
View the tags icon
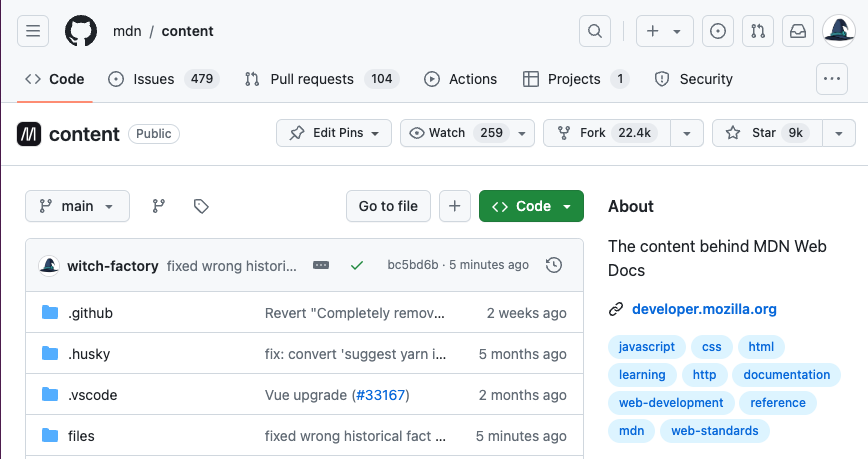point(201,206)
